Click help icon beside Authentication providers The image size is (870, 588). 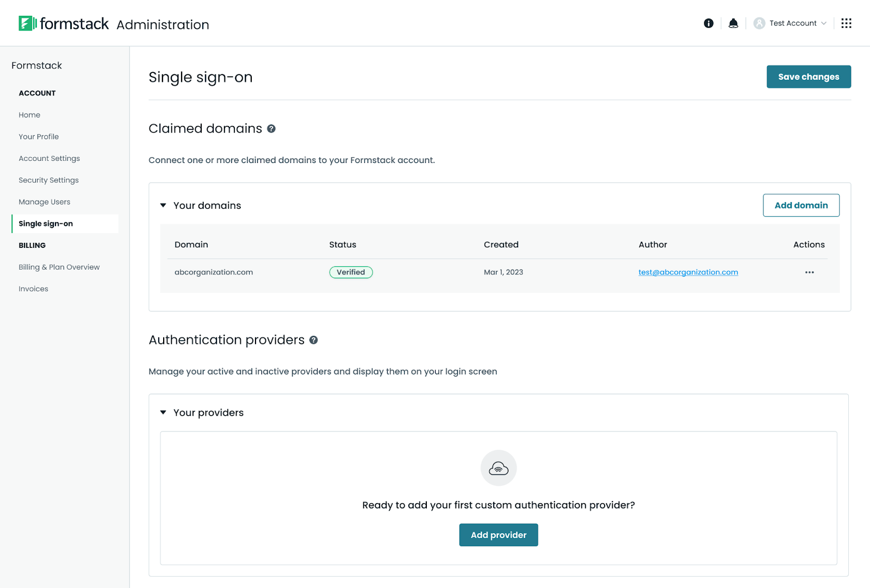tap(314, 340)
